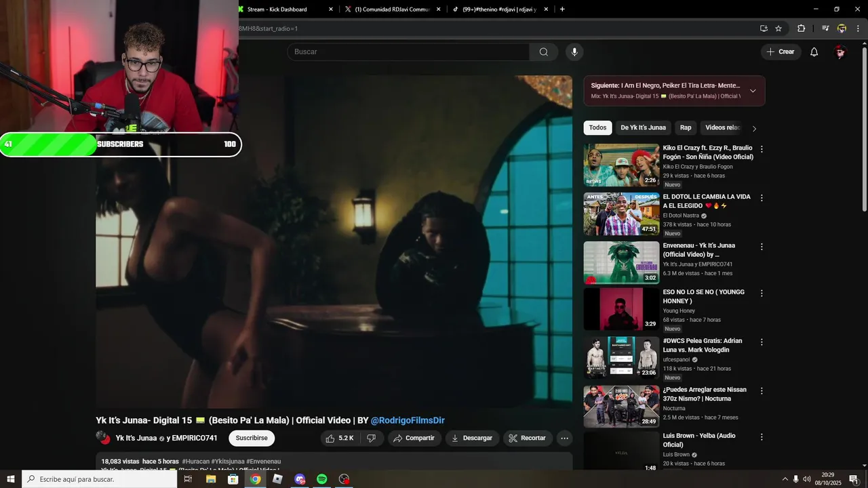Open options menu for ESO NO LO SE NO video
Image resolution: width=868 pixels, height=488 pixels.
click(x=762, y=293)
